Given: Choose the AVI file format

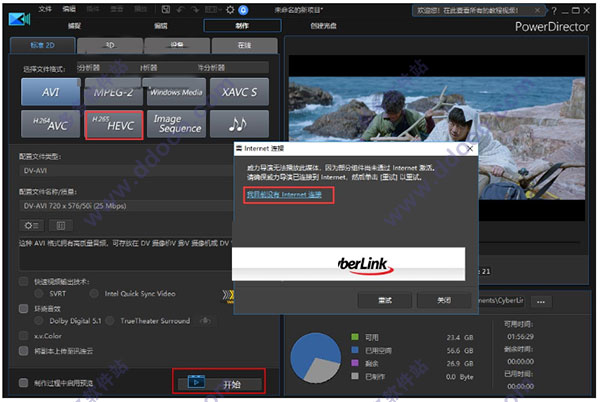Looking at the screenshot, I should pyautogui.click(x=51, y=92).
